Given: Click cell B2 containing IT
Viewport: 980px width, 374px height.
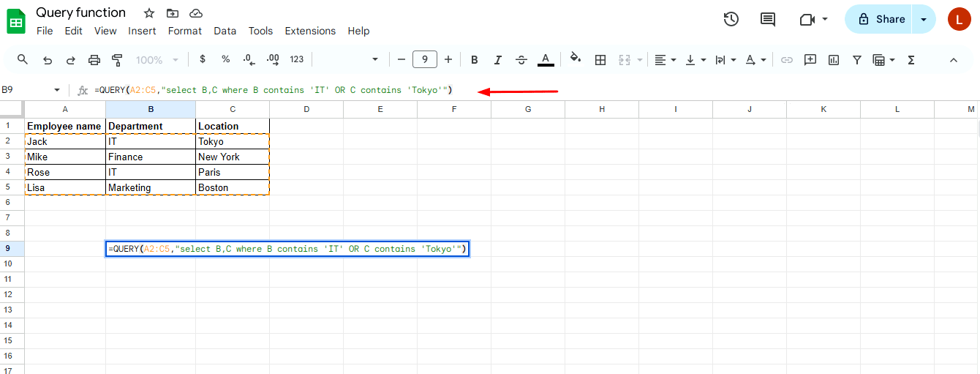Looking at the screenshot, I should [150, 141].
